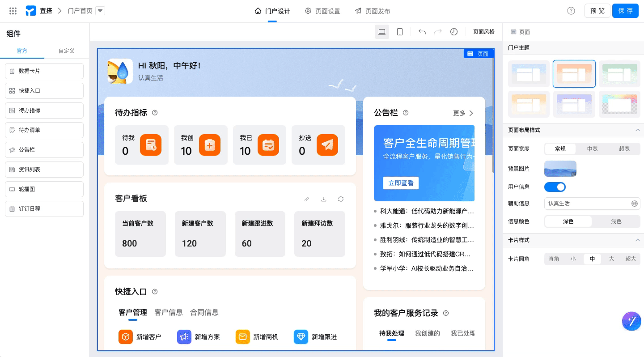Open the floating AI assistant button
Viewport: 644px width, 357px height.
point(632,321)
